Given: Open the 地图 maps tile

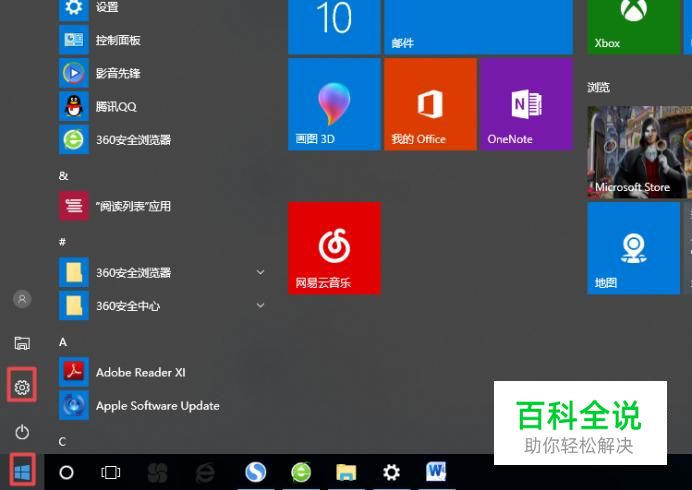Looking at the screenshot, I should coord(633,248).
